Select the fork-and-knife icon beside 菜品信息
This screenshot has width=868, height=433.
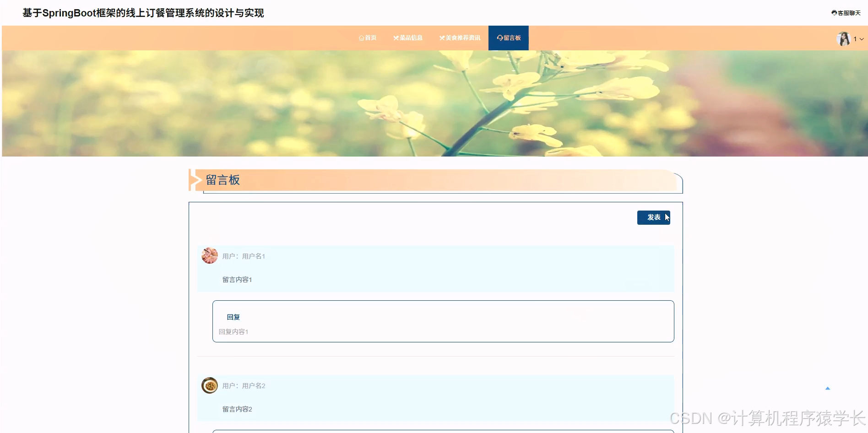tap(396, 38)
